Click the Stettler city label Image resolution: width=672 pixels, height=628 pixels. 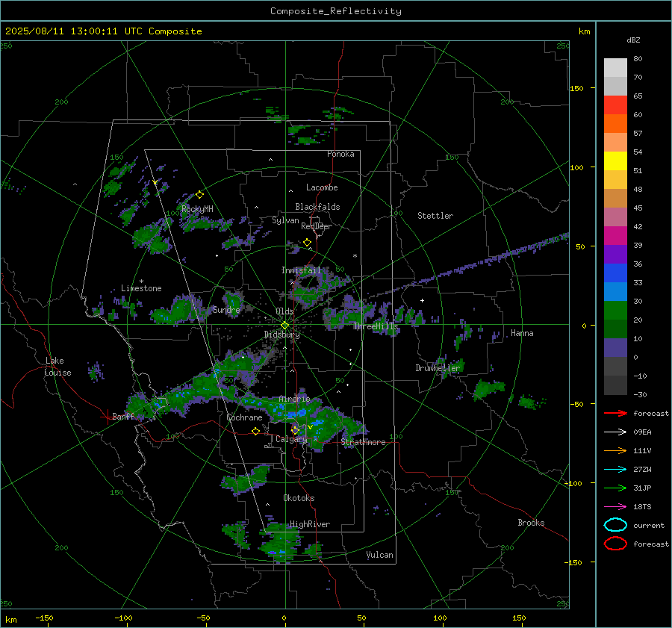pyautogui.click(x=435, y=216)
